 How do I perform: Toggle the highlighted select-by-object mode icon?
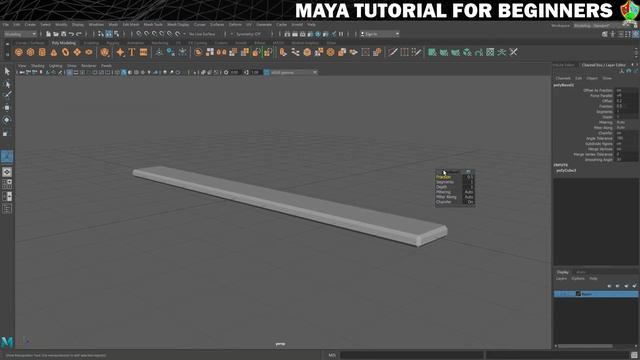tap(109, 34)
